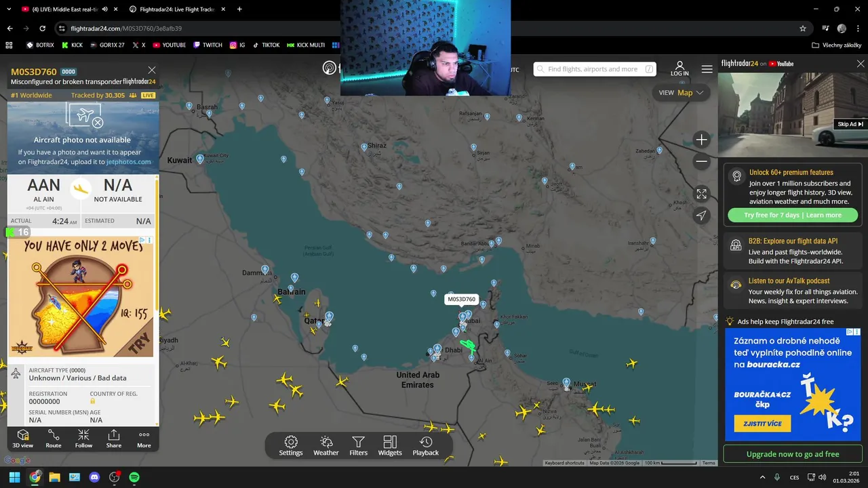Viewport: 868px width, 488px height.
Task: Mute the Middle East live tab
Action: click(x=104, y=9)
